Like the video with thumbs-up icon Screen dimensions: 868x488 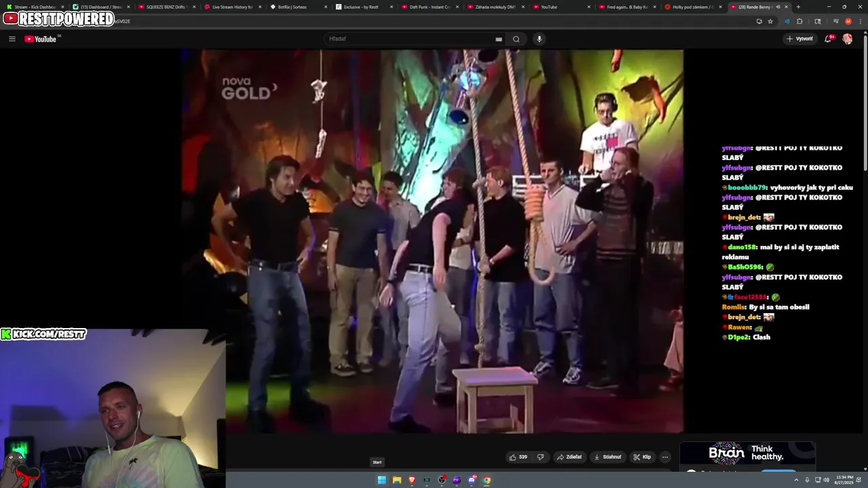(519, 457)
